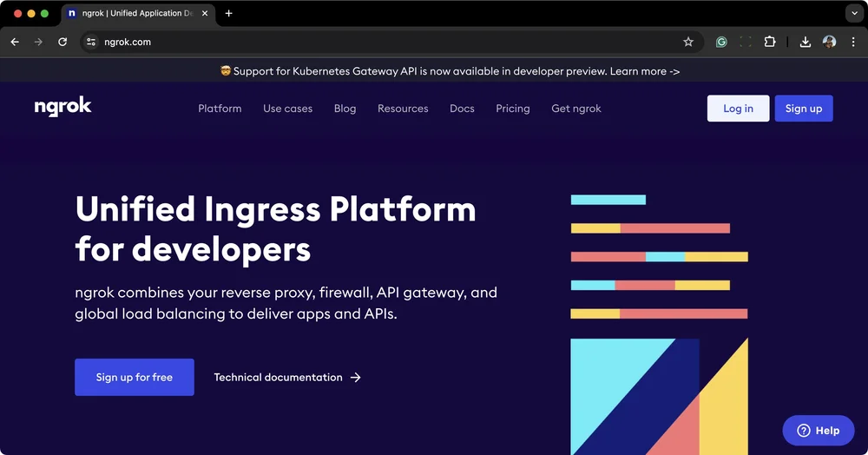The width and height of the screenshot is (868, 455).
Task: Open the Extensions puzzle icon
Action: click(770, 42)
